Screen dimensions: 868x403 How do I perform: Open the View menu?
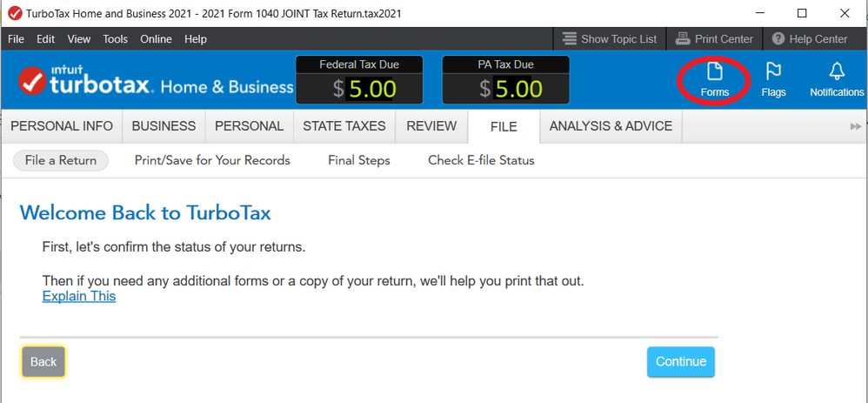(x=78, y=39)
